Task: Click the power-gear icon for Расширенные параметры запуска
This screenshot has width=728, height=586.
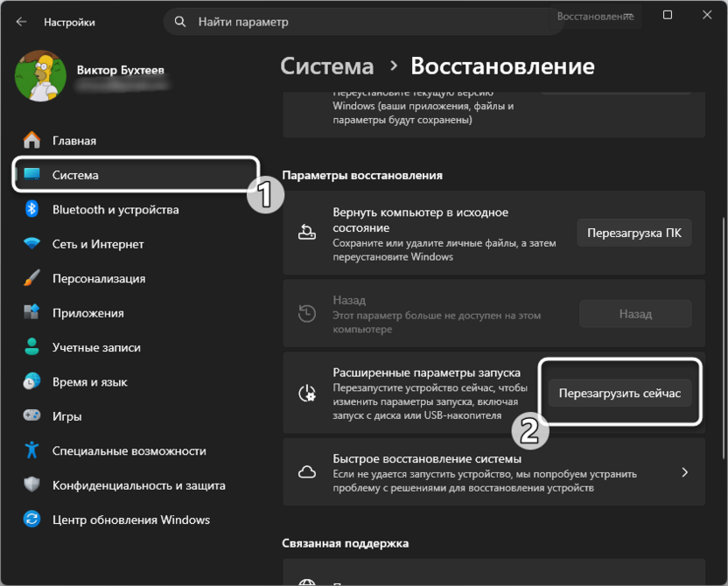Action: click(307, 394)
